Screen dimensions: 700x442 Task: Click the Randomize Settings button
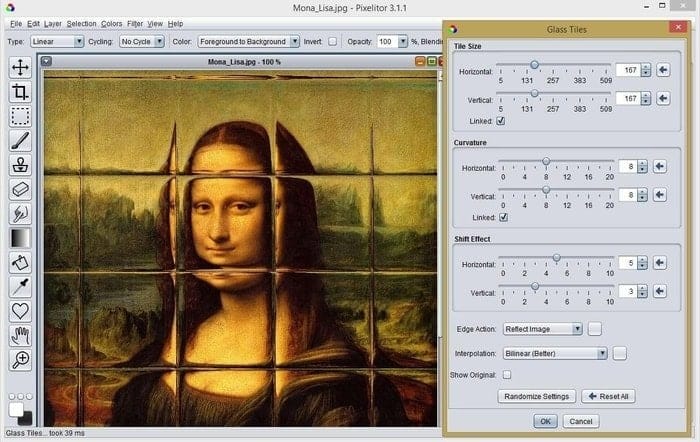(537, 396)
